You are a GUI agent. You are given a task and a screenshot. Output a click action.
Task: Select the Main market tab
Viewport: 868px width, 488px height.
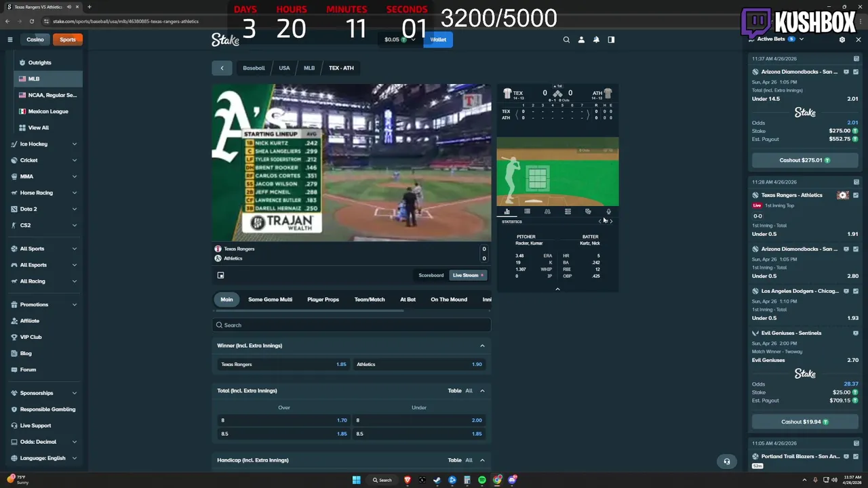coord(226,300)
